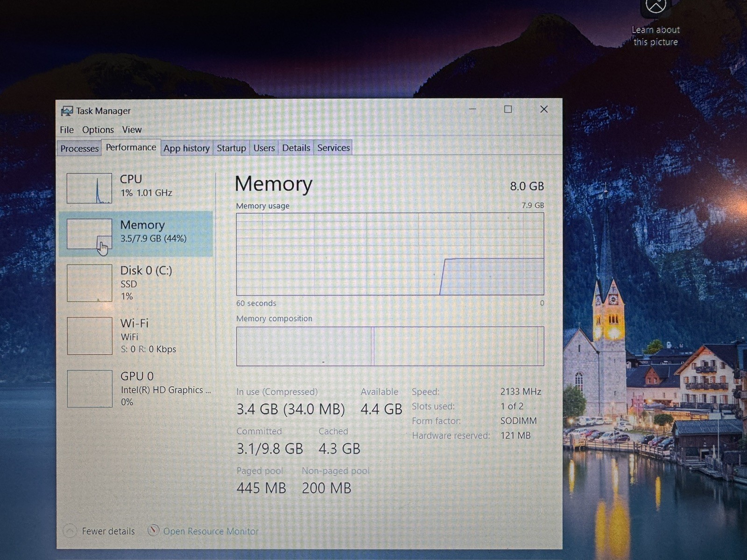The width and height of the screenshot is (747, 560).
Task: Click the '2133 MHz' speed value
Action: coord(521,392)
